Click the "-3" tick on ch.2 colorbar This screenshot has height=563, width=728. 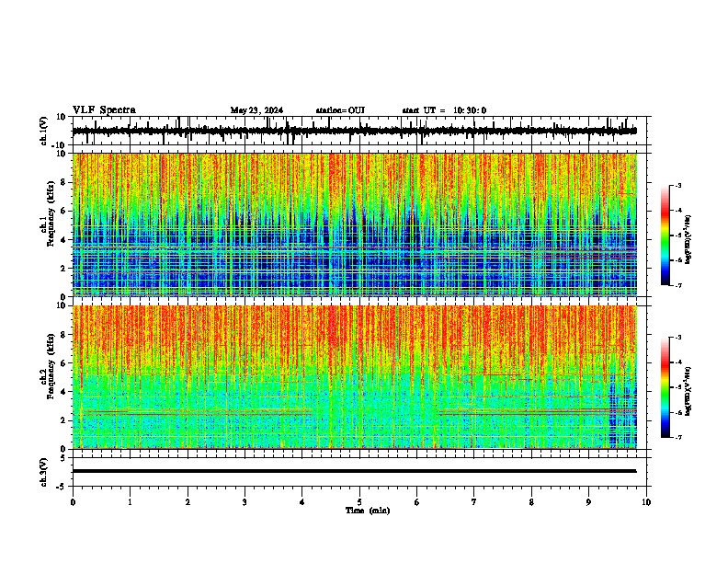pos(677,338)
